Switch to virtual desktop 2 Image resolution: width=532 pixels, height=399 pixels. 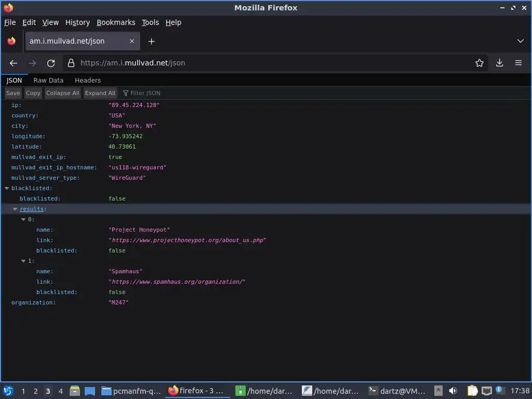(35, 391)
